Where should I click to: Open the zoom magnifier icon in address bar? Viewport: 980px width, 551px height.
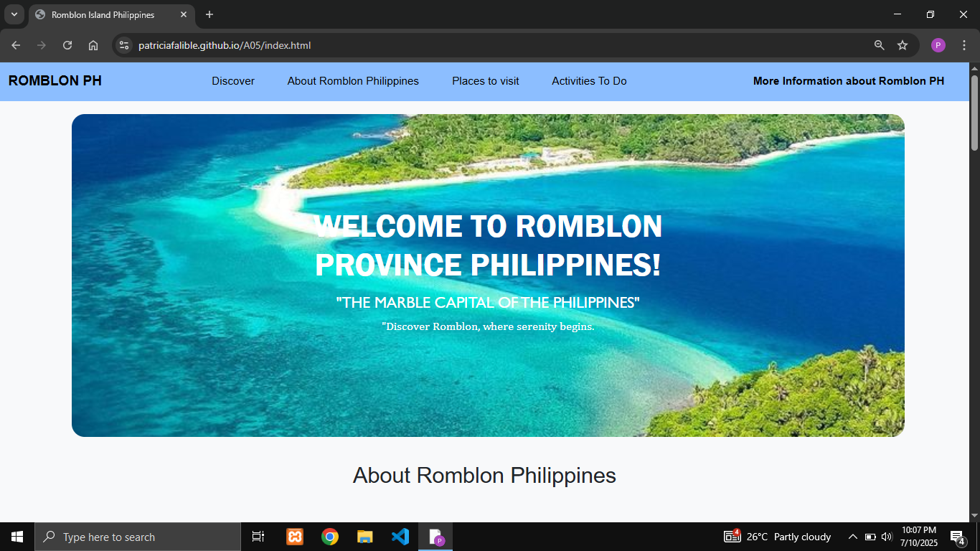pyautogui.click(x=879, y=45)
